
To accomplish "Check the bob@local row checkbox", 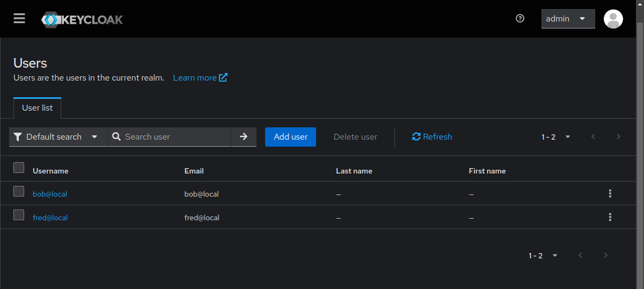I will point(19,192).
